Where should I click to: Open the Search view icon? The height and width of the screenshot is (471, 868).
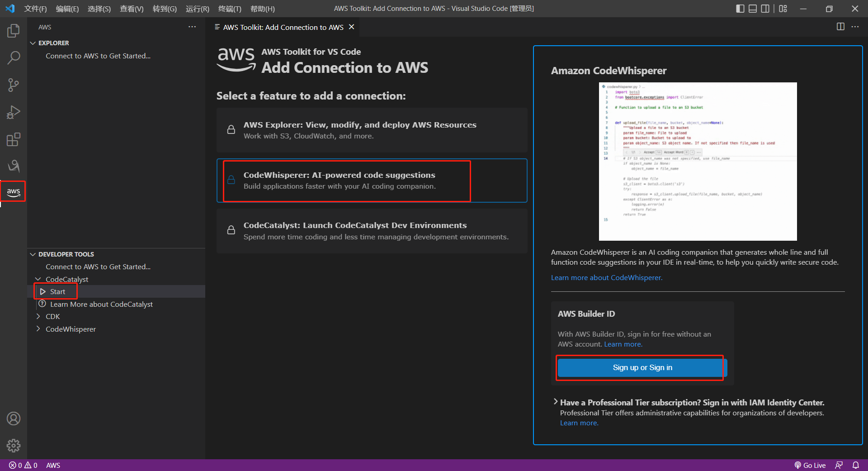[14, 58]
